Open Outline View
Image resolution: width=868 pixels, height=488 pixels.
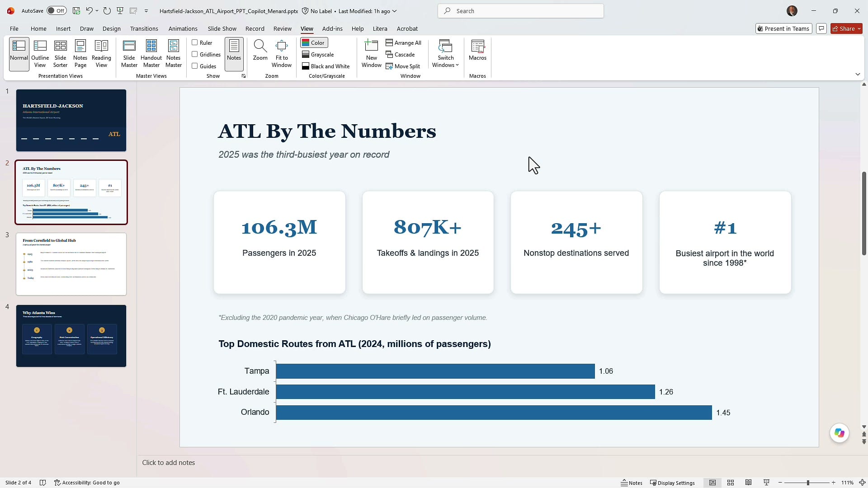[40, 54]
